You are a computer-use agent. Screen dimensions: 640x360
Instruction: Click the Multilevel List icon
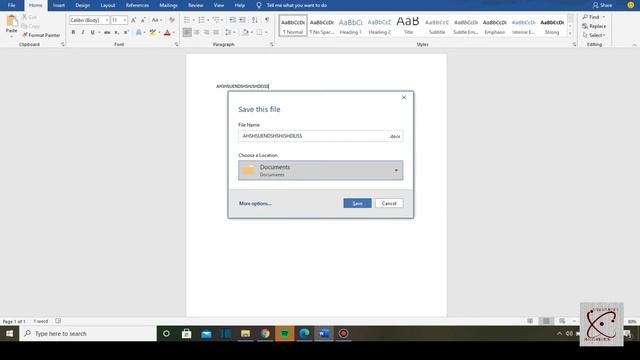coord(216,20)
